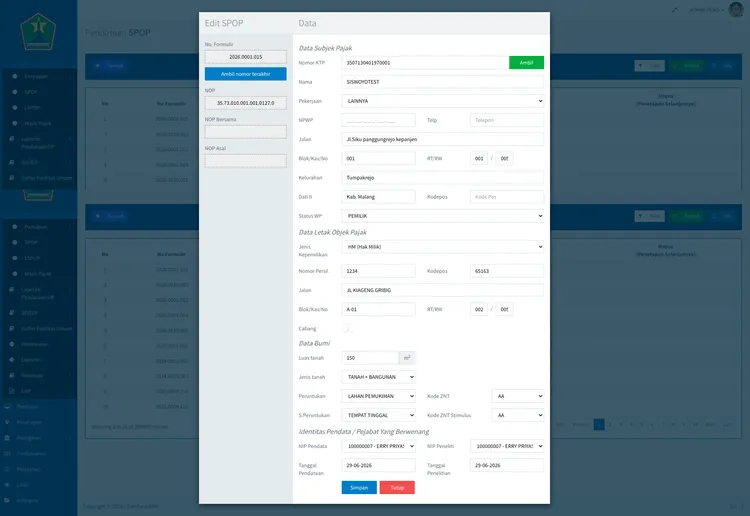Image resolution: width=750 pixels, height=516 pixels.
Task: Click the empty Kode Pos placeholder field
Action: pos(507,197)
